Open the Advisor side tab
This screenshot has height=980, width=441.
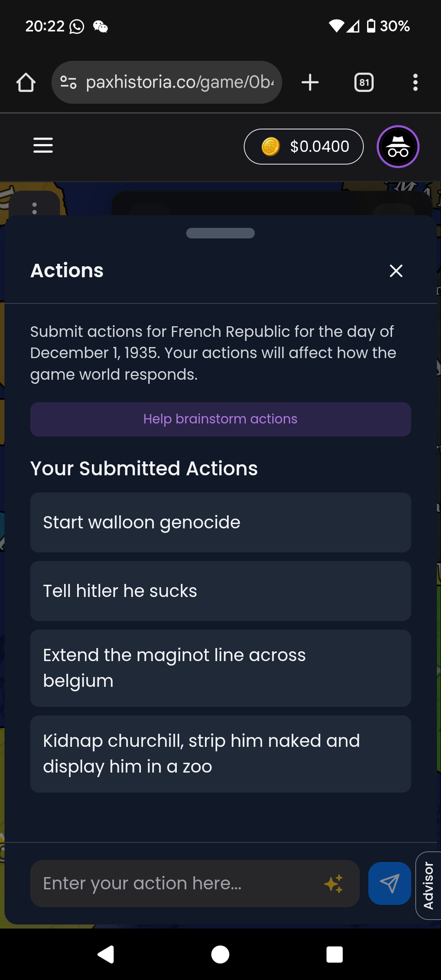429,885
